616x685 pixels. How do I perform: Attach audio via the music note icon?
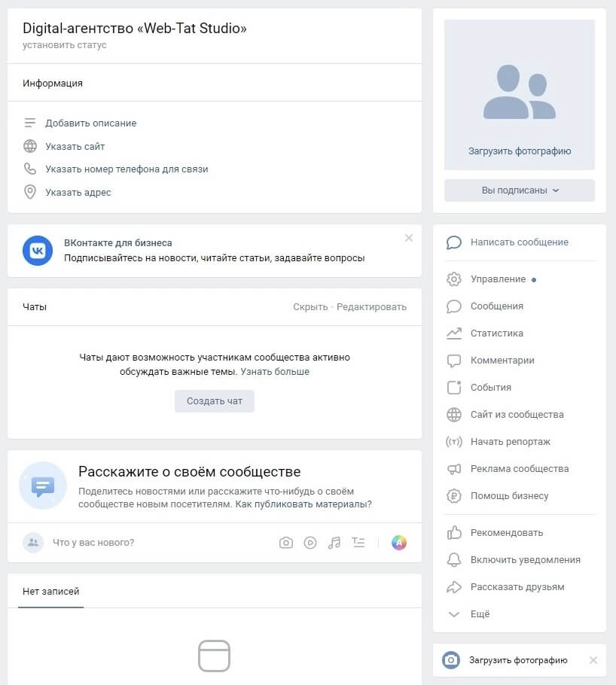334,543
